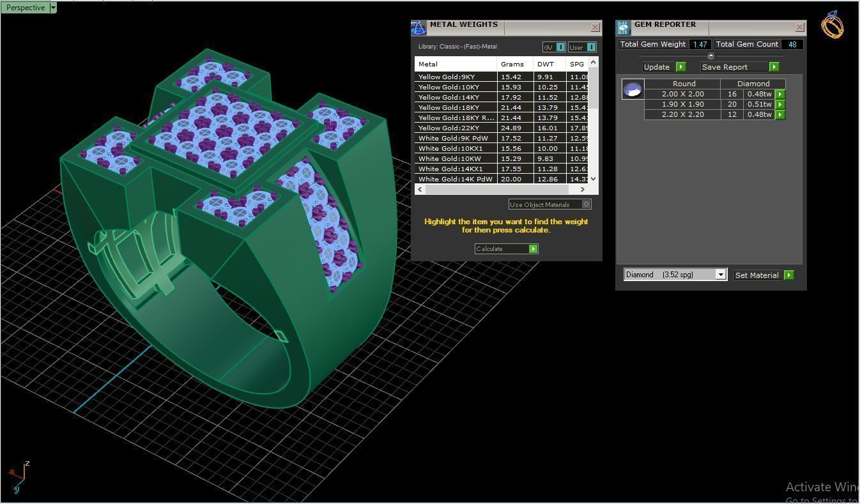Click the Total Gem Count value 48

point(792,45)
